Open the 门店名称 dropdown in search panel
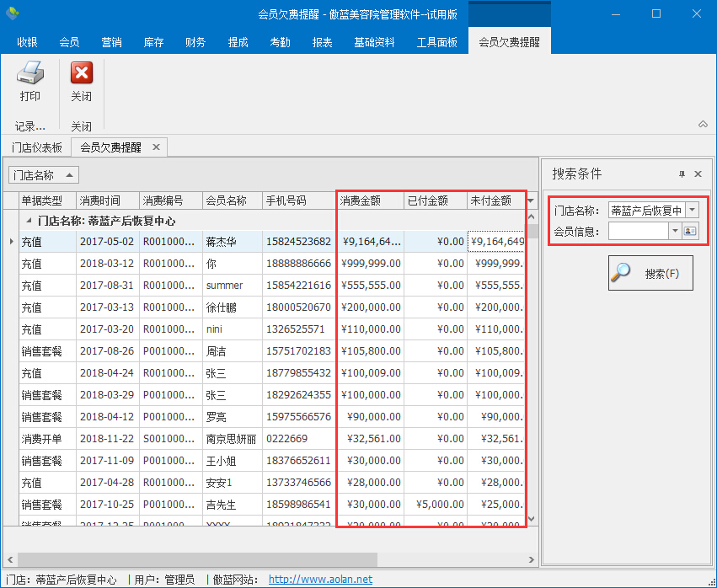The height and width of the screenshot is (588, 717). click(692, 210)
